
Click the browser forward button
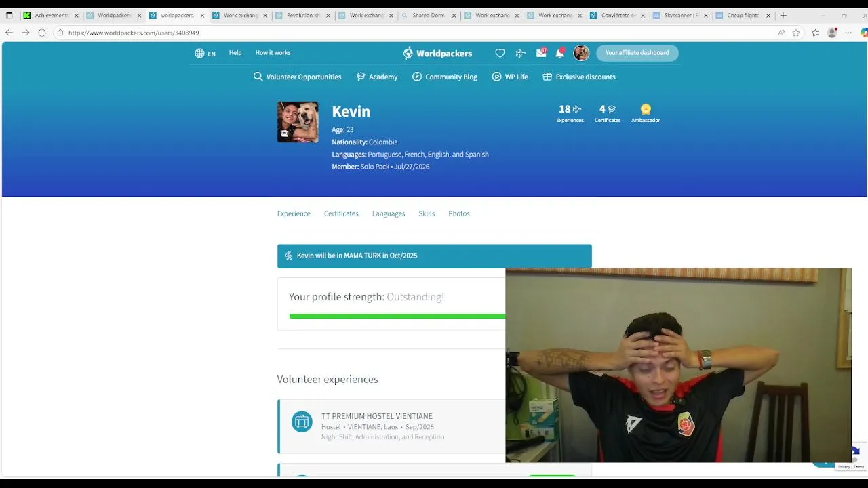tap(26, 33)
